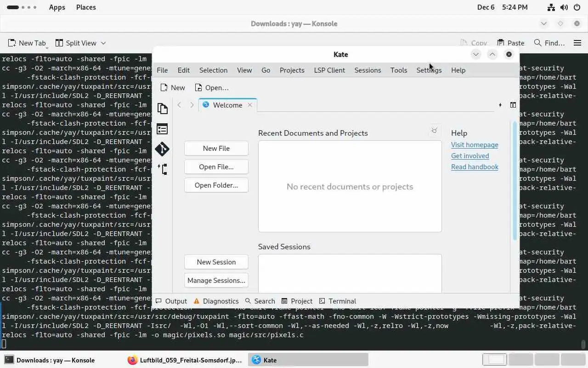Viewport: 588px width, 368px height.
Task: Expand the Split View dropdown chevron
Action: point(103,43)
